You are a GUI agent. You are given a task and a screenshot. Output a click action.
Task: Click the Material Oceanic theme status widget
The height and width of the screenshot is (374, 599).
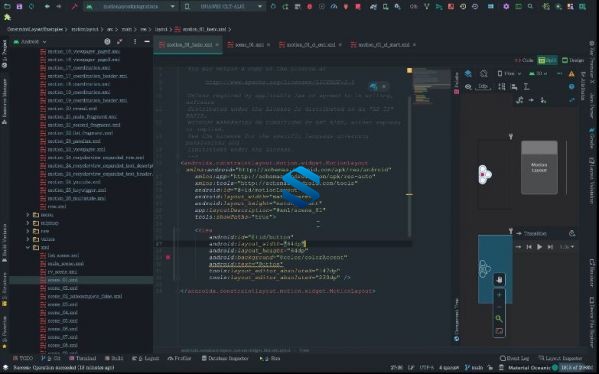point(529,368)
